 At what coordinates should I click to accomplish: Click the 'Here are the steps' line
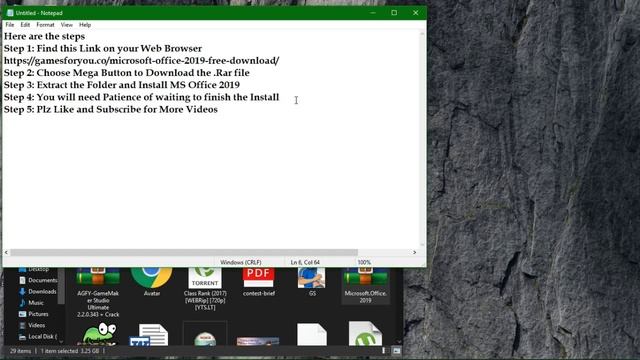click(44, 36)
